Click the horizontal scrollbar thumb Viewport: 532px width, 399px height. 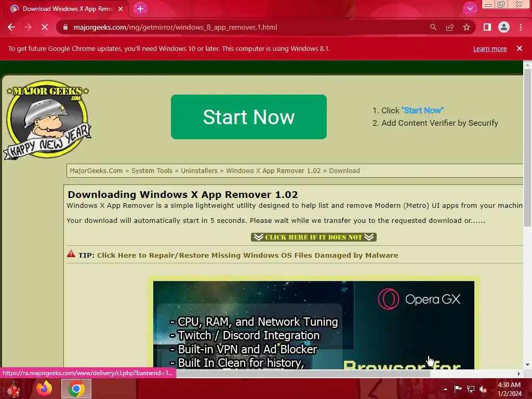[303, 374]
